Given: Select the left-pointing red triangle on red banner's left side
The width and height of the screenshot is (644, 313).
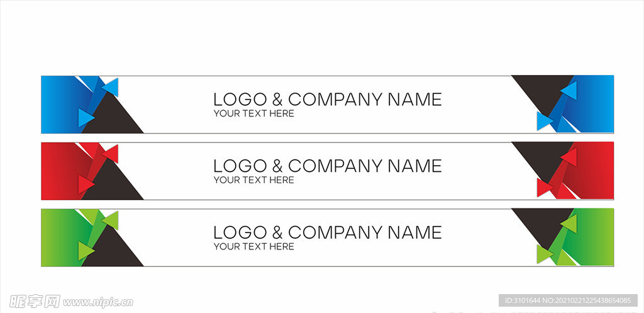Looking at the screenshot, I should [112, 154].
